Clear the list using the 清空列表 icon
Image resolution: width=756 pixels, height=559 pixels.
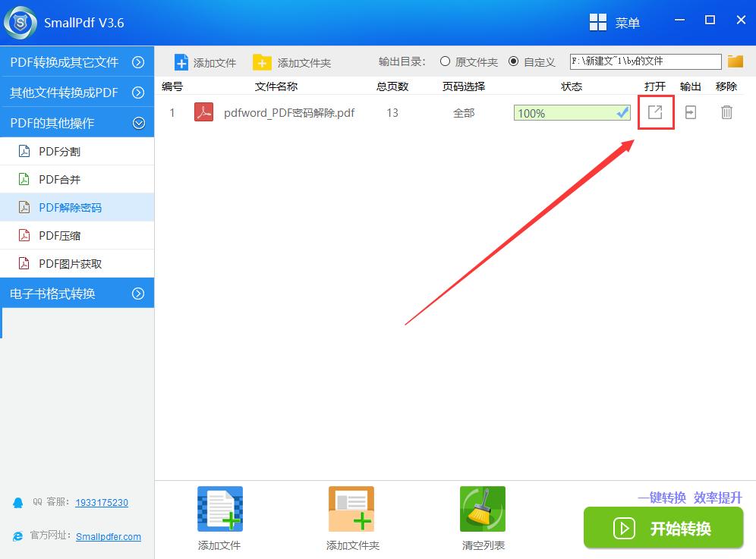[x=483, y=508]
